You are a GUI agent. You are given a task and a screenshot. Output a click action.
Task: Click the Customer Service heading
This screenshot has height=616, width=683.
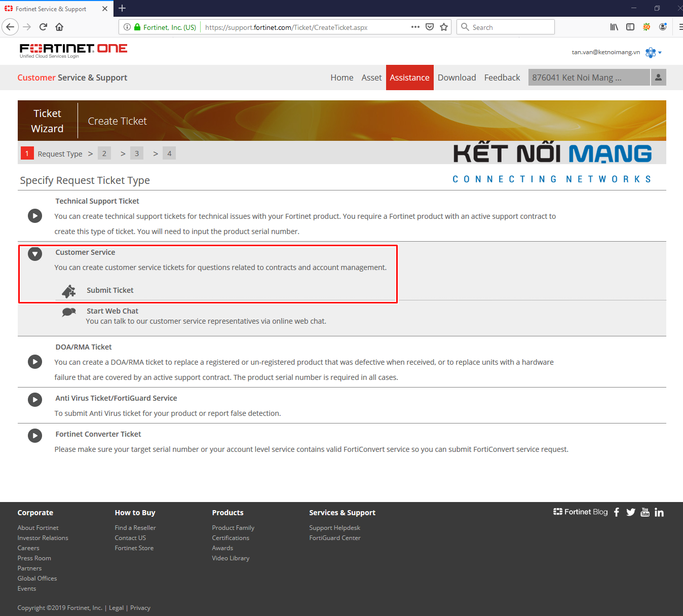85,252
